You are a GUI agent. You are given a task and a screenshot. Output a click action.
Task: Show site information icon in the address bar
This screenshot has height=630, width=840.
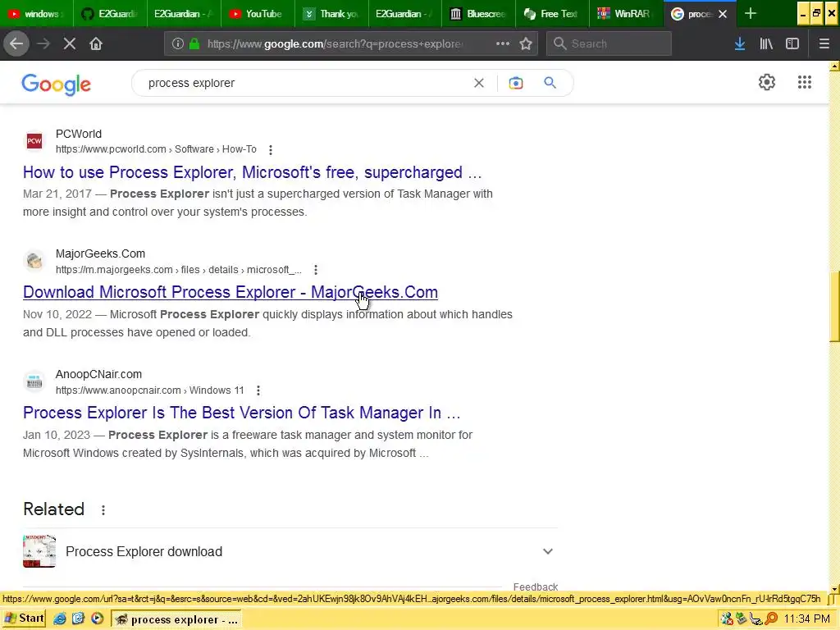click(x=178, y=44)
